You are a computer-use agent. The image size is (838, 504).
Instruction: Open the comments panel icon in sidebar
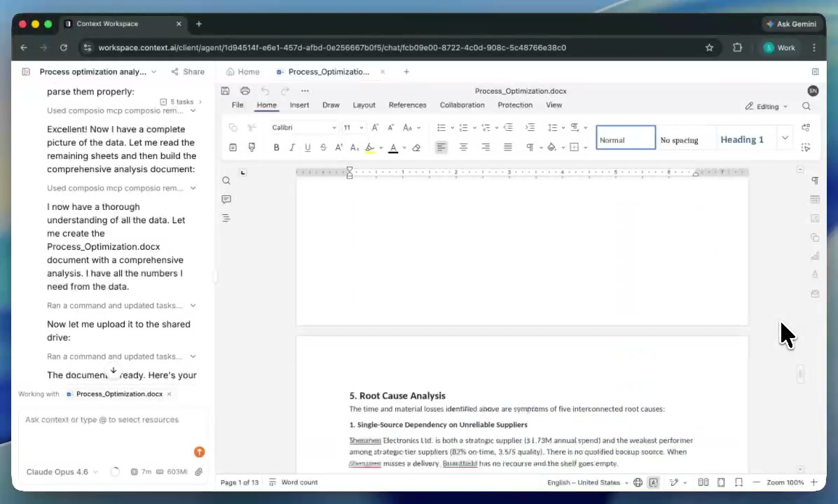coord(226,199)
